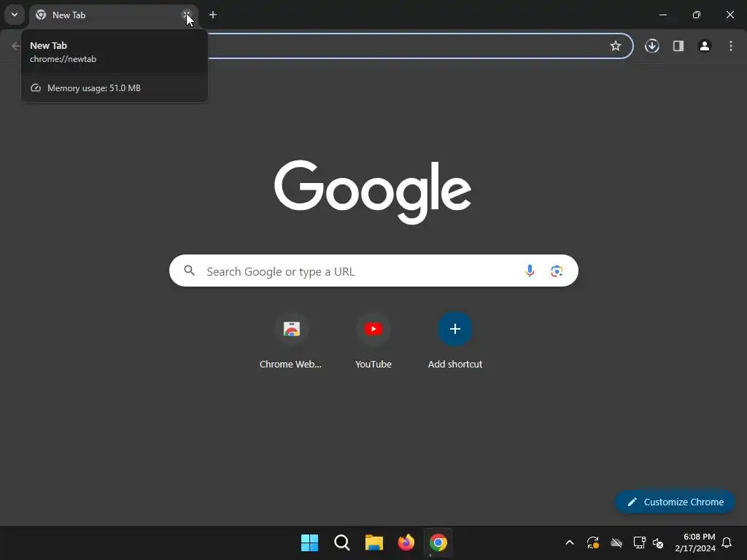Open the profile avatar menu
The width and height of the screenshot is (747, 560).
point(705,46)
